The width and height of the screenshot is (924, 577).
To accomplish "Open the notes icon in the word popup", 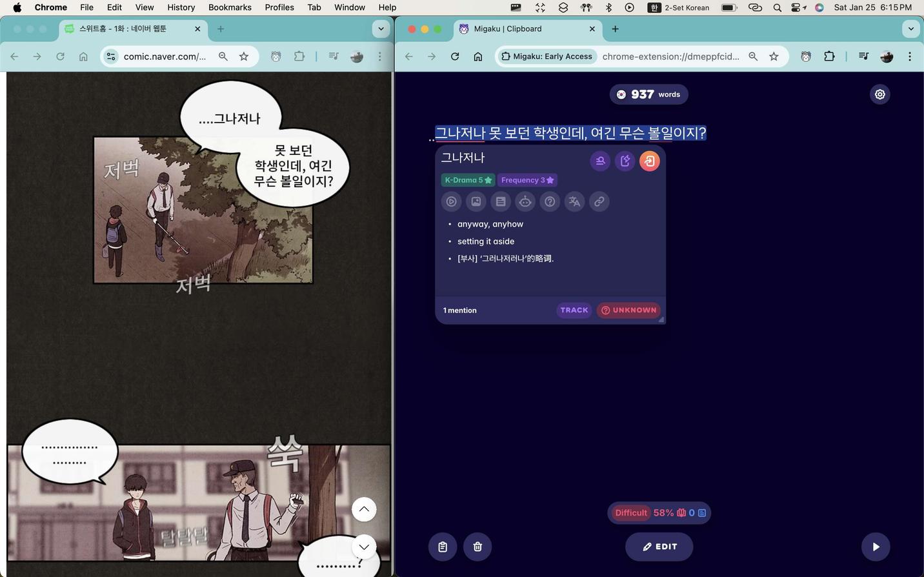I will [500, 201].
